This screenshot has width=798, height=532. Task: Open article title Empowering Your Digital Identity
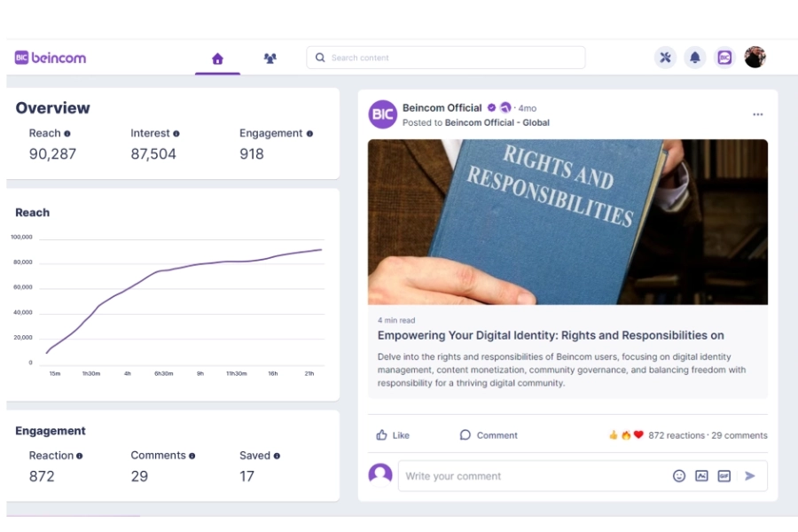pos(551,335)
